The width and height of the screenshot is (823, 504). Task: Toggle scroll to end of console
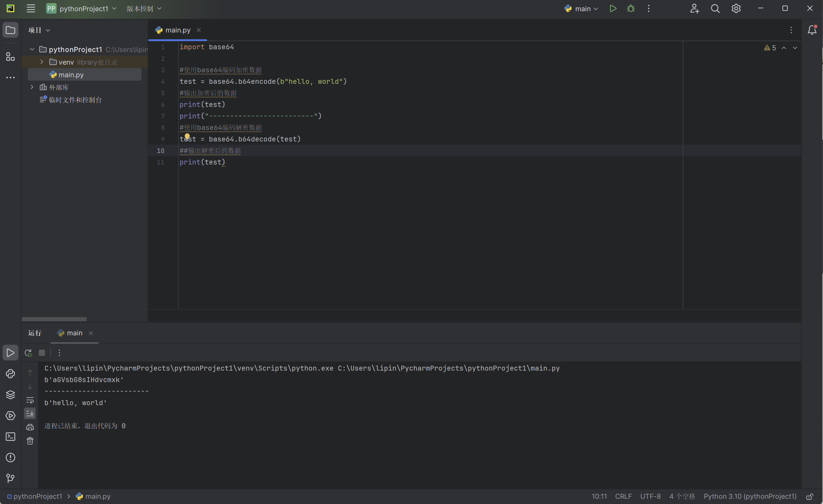pyautogui.click(x=30, y=414)
